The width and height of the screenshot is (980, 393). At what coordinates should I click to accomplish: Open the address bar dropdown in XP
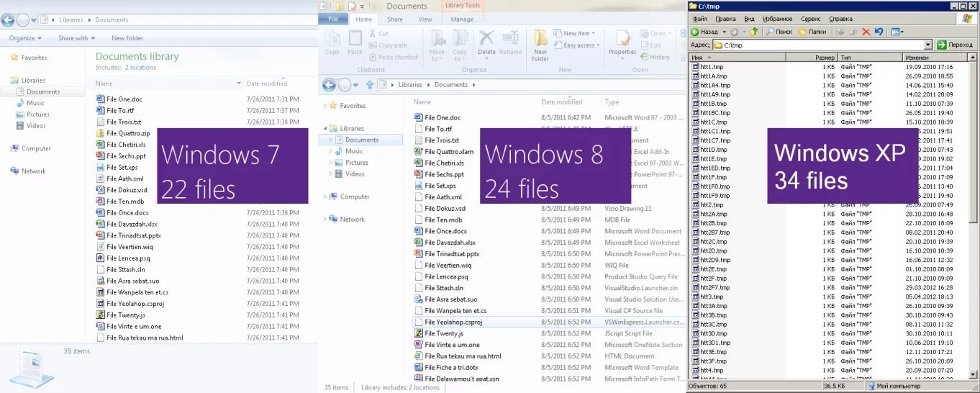(928, 45)
